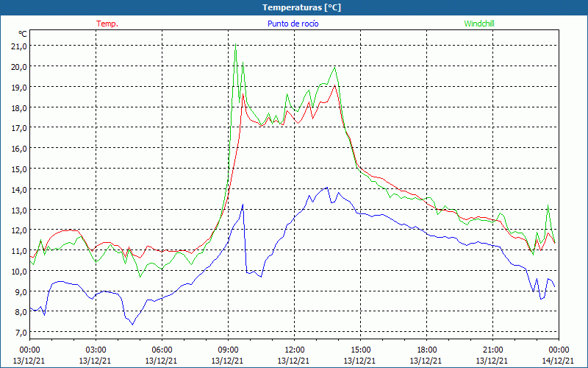This screenshot has height=368, width=588.
Task: Click the 18,0 y-axis value
Action: coord(19,107)
